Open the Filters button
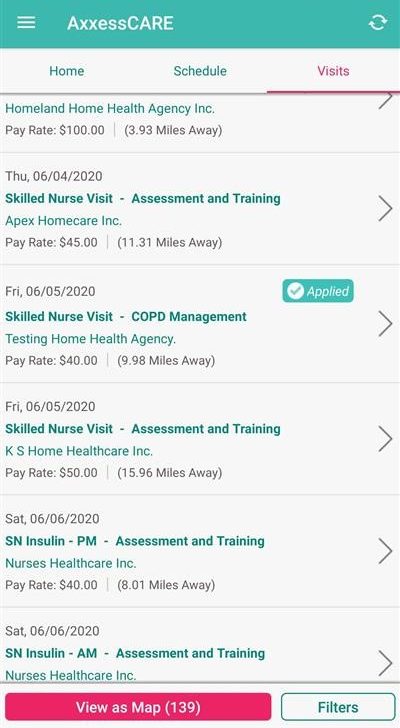 [x=338, y=707]
